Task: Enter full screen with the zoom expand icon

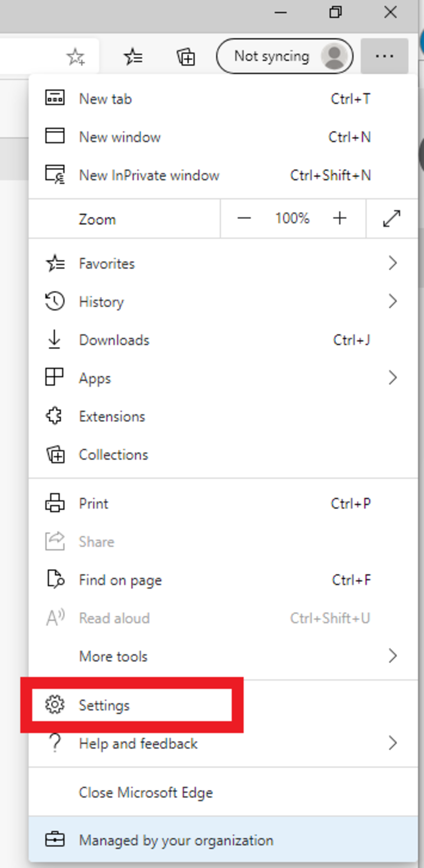Action: pos(391,219)
